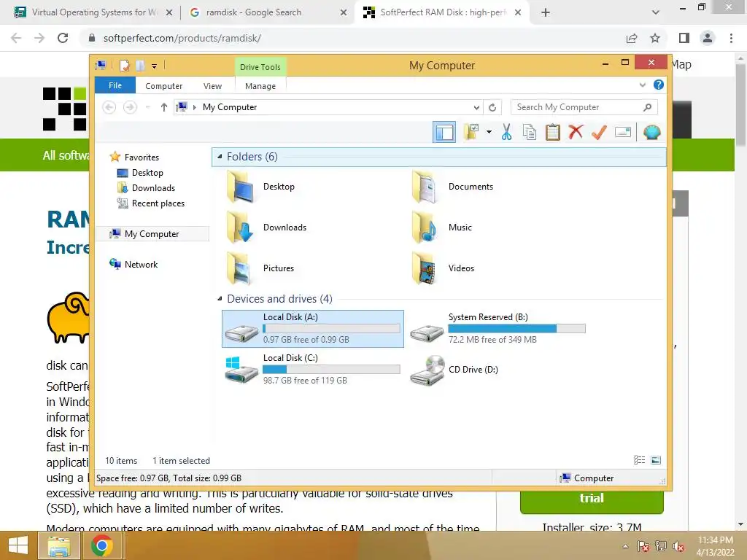Screen dimensions: 747x560
Task: Click the scissors Cut icon in Explorer toolbar
Action: pos(506,132)
